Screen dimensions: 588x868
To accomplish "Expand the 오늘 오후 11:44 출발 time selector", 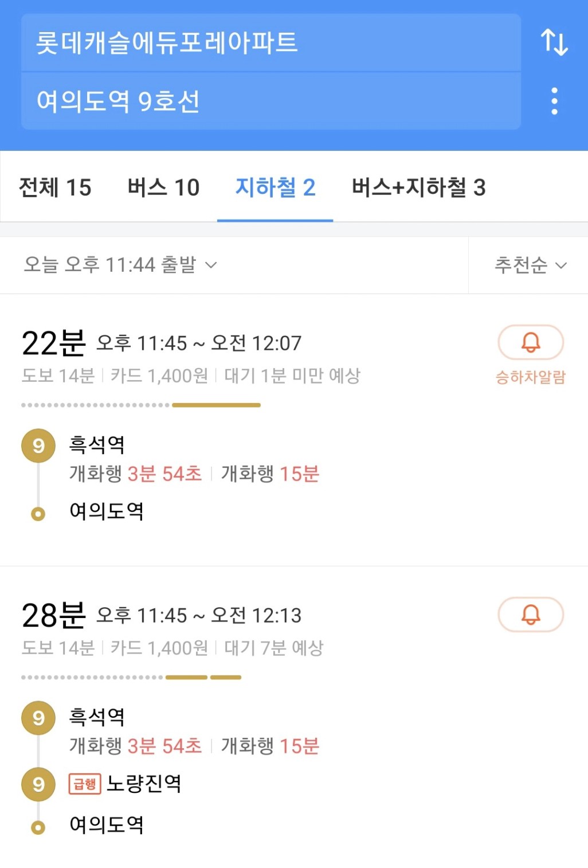I will tap(120, 265).
